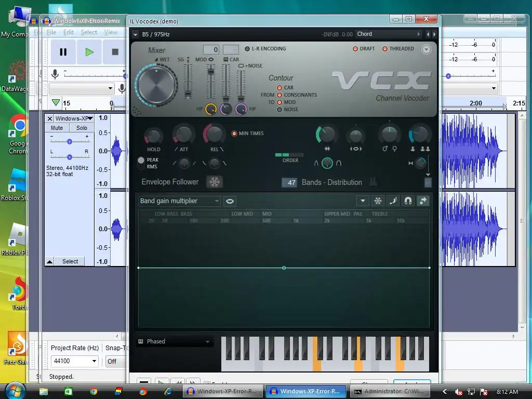Viewport: 532px width, 399px height.
Task: Click the ATT knob
Action: [183, 135]
